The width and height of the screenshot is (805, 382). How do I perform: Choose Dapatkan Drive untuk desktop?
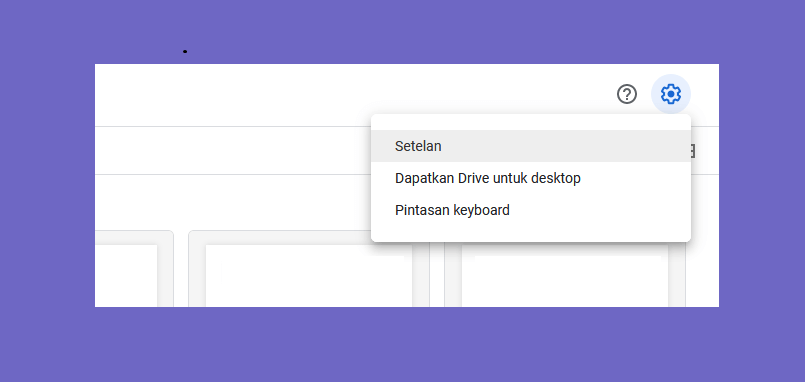coord(531,178)
